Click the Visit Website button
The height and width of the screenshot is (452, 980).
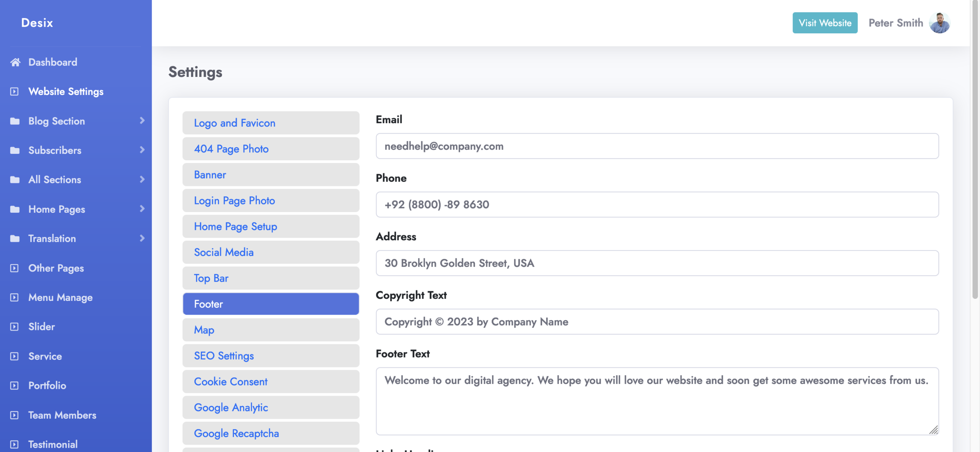pyautogui.click(x=825, y=23)
